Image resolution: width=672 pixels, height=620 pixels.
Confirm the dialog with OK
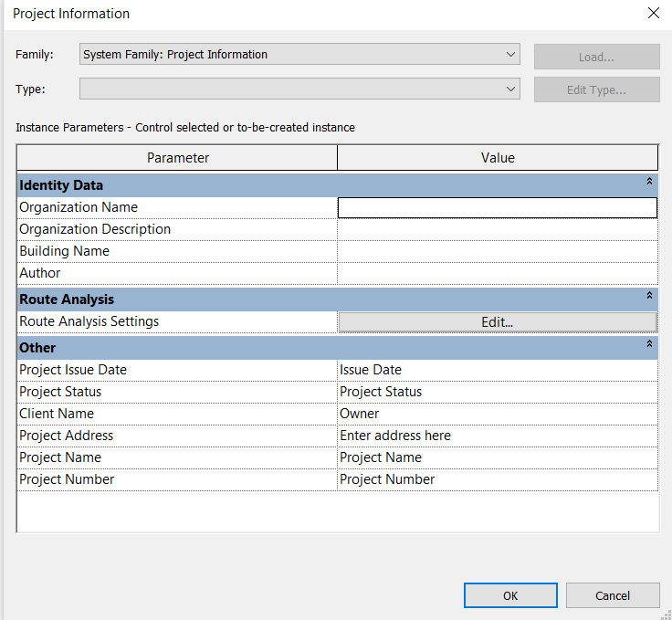(510, 595)
